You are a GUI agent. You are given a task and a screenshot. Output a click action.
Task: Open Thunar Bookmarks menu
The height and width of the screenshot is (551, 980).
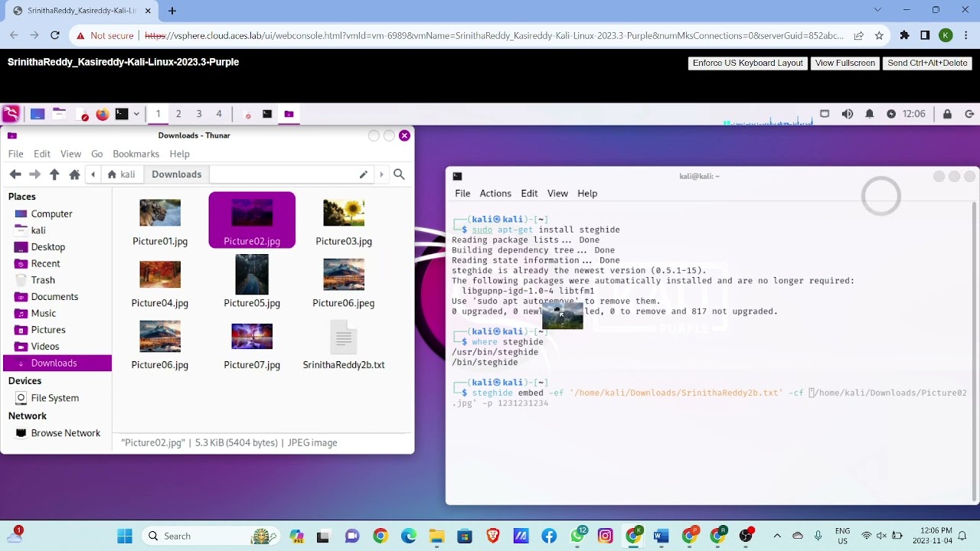point(136,154)
